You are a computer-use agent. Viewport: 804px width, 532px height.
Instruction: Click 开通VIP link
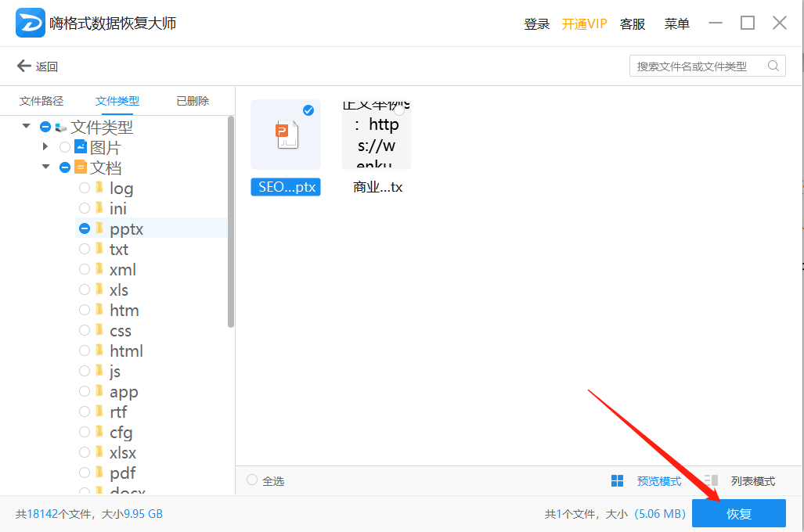(x=584, y=23)
